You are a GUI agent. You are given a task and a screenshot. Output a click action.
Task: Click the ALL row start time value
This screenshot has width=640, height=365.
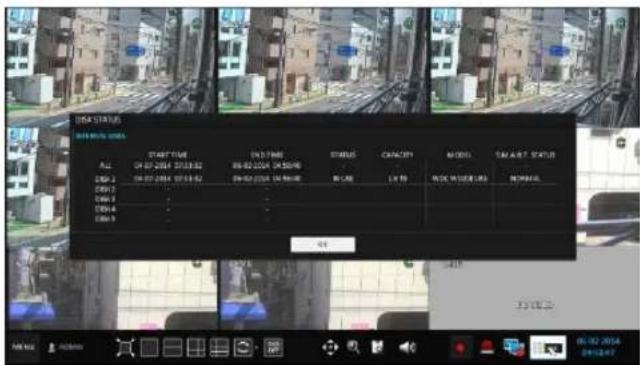pos(168,166)
